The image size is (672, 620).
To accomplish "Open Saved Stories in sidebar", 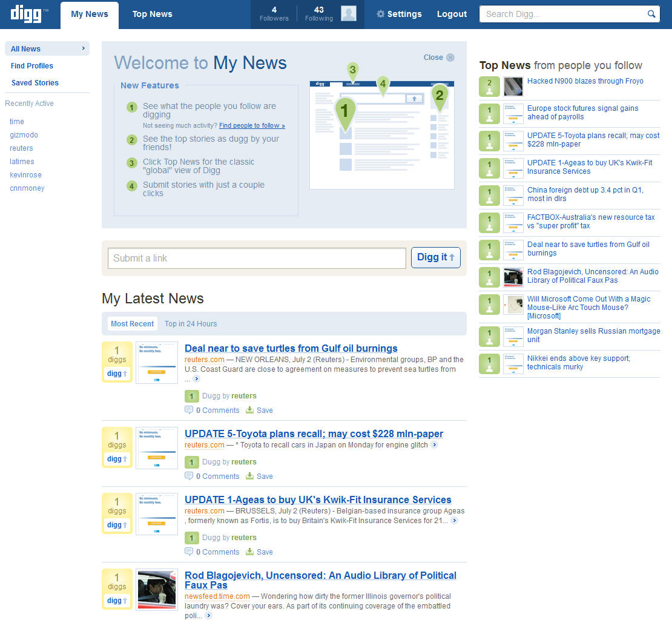I will click(x=35, y=83).
